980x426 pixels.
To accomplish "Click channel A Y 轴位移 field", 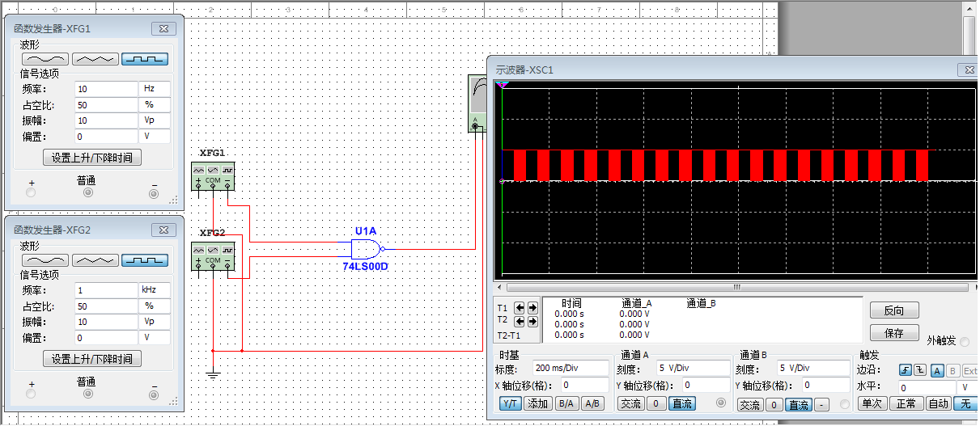I will pyautogui.click(x=706, y=386).
